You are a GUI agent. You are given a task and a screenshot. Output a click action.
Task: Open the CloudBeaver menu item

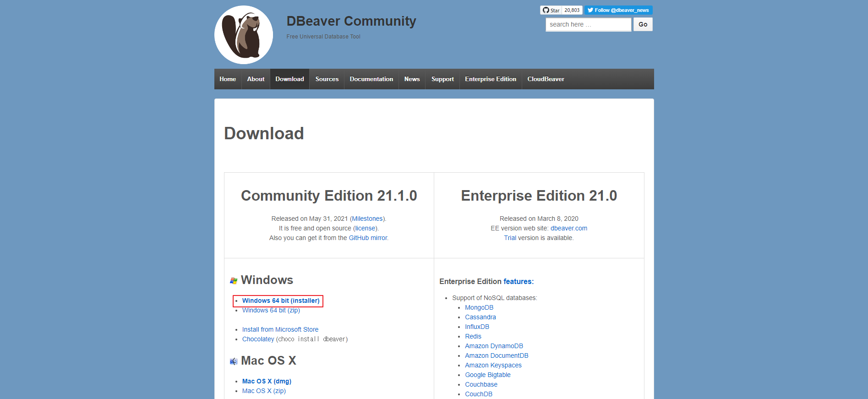[546, 79]
